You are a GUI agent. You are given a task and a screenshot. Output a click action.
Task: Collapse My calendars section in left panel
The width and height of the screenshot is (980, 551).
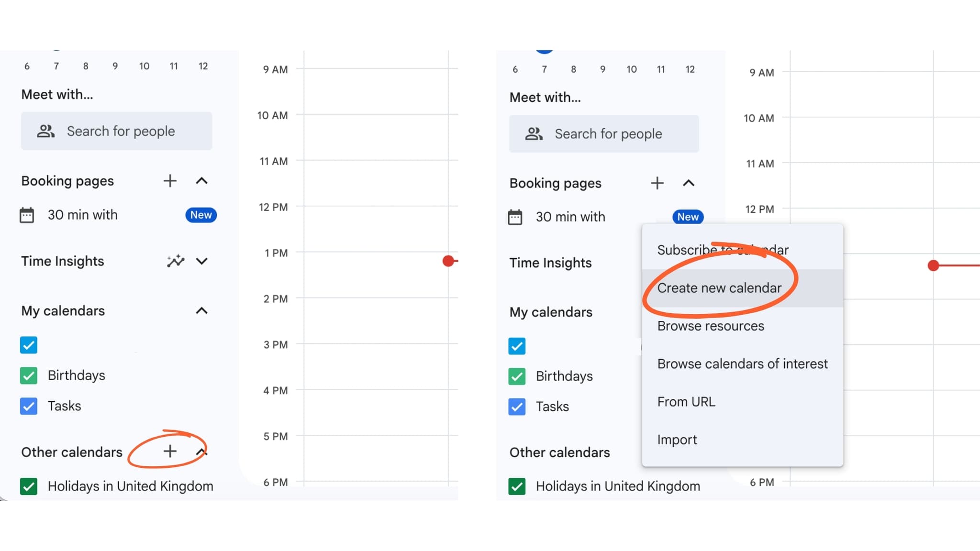click(202, 311)
